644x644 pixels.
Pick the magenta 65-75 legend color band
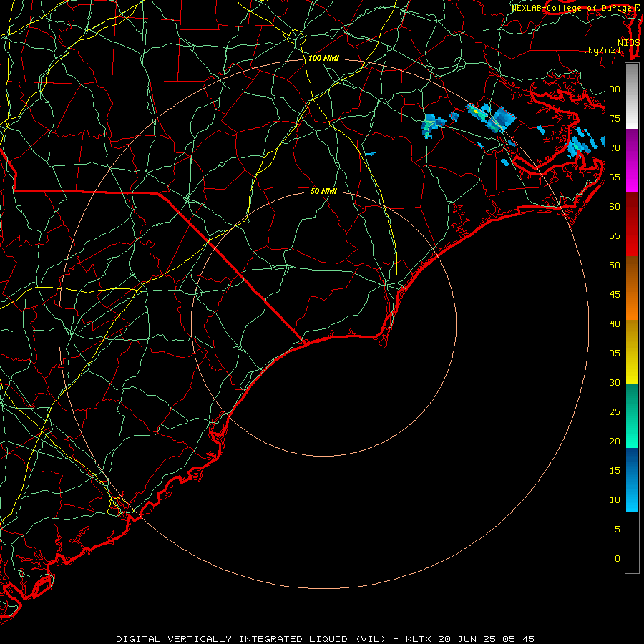pos(632,160)
